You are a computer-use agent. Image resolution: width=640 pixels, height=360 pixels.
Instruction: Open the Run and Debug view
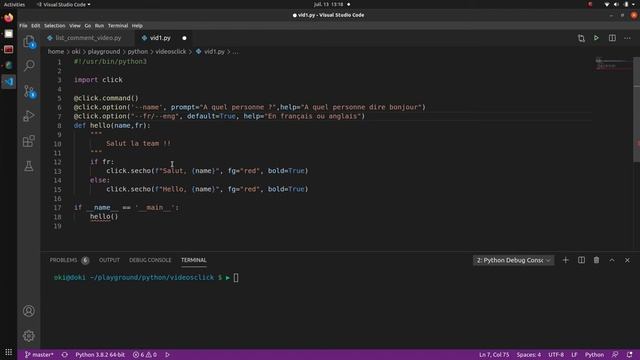point(29,116)
